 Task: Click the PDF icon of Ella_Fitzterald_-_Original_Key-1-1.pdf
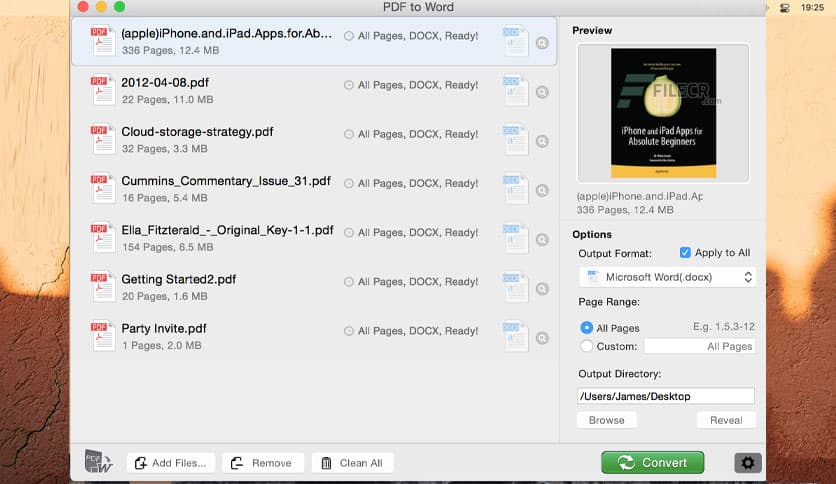pyautogui.click(x=103, y=237)
